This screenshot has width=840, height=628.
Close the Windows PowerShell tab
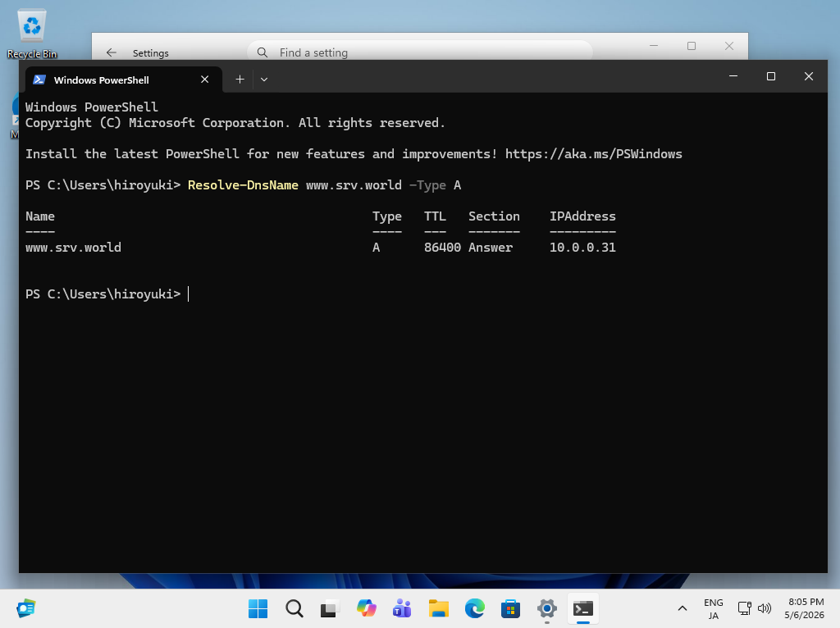tap(204, 80)
